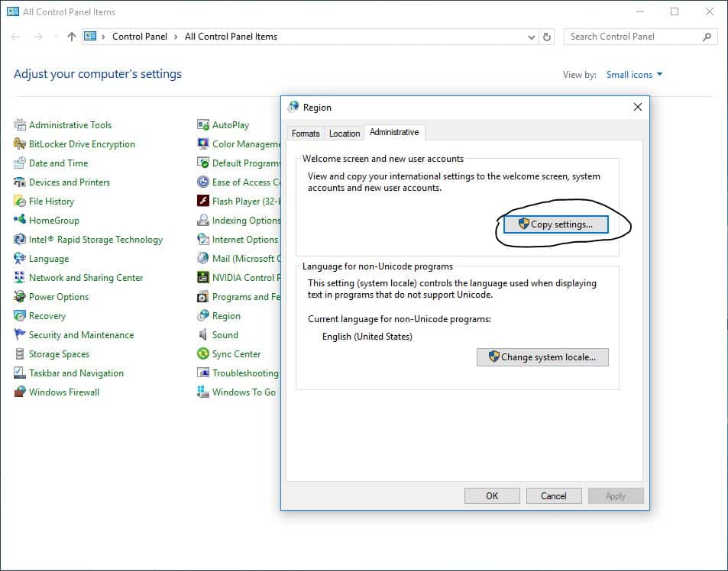Image resolution: width=728 pixels, height=571 pixels.
Task: Switch to the Formats tab
Action: [x=306, y=133]
